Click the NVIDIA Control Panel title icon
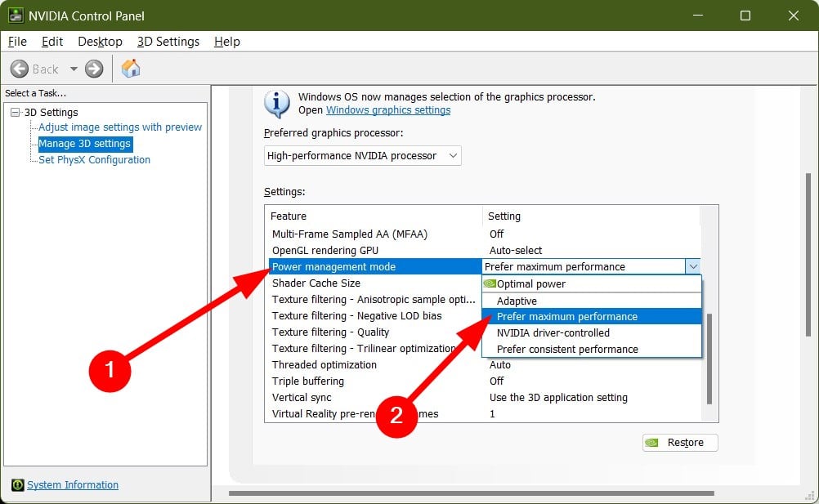 click(16, 16)
